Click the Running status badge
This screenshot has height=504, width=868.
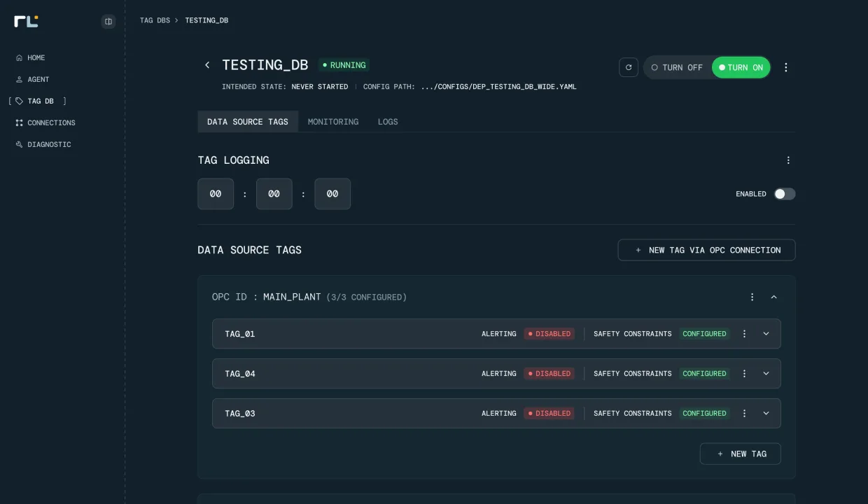pos(344,65)
